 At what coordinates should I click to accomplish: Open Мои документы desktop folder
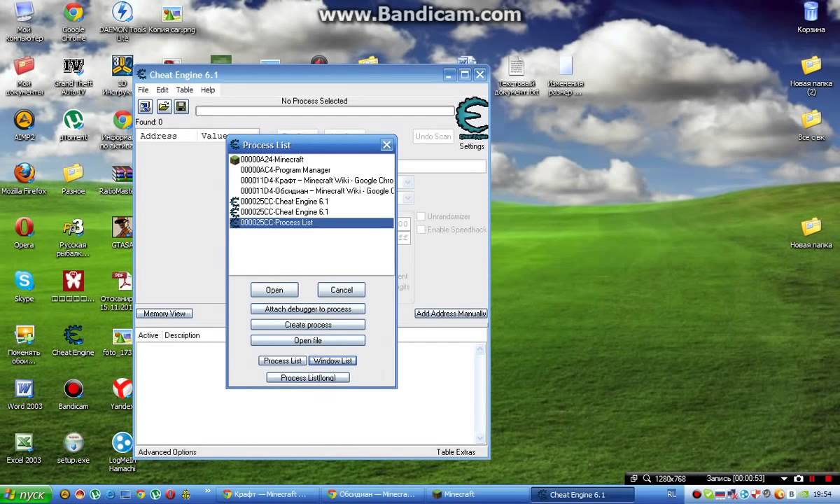pos(24,76)
